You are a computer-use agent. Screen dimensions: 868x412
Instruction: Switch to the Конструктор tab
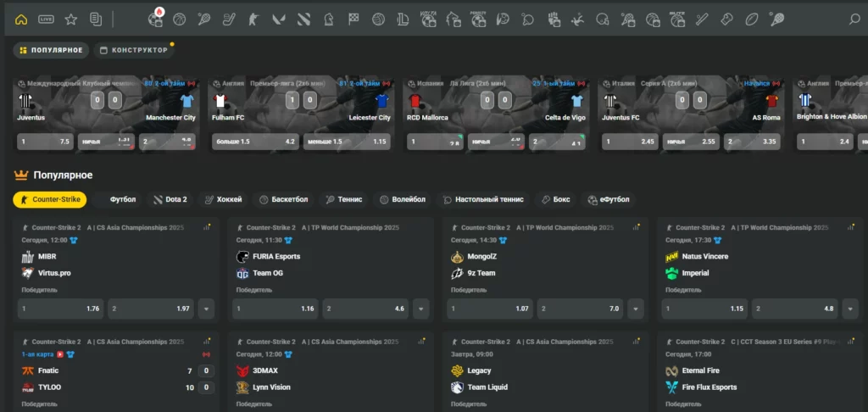(x=133, y=50)
